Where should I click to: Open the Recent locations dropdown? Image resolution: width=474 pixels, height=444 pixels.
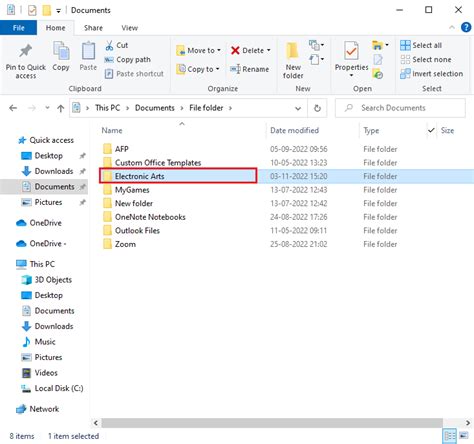(x=47, y=108)
